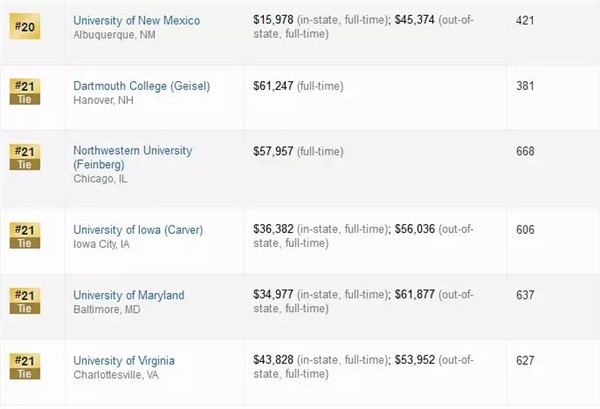The height and width of the screenshot is (409, 600).
Task: Click the enrollment number 668
Action: click(x=525, y=151)
